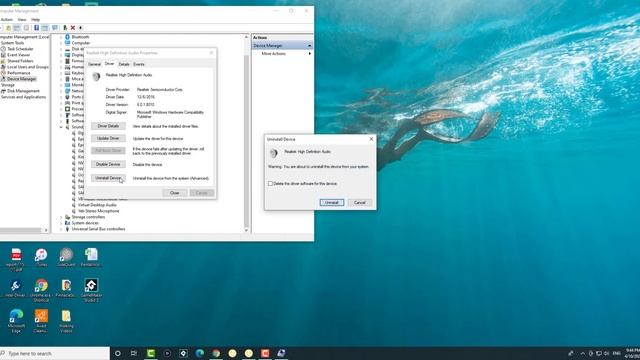Open Avast Cleanup desktop shortcut
The image size is (640, 360).
(41, 321)
